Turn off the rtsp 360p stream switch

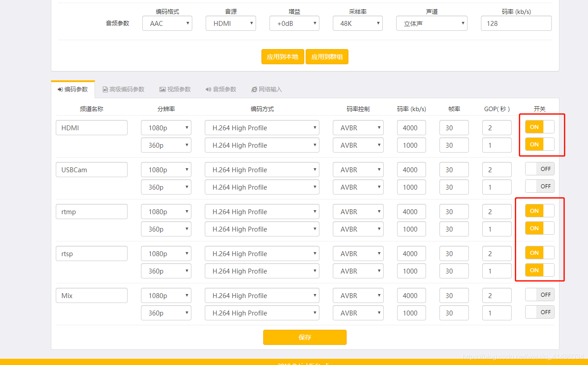coord(540,270)
